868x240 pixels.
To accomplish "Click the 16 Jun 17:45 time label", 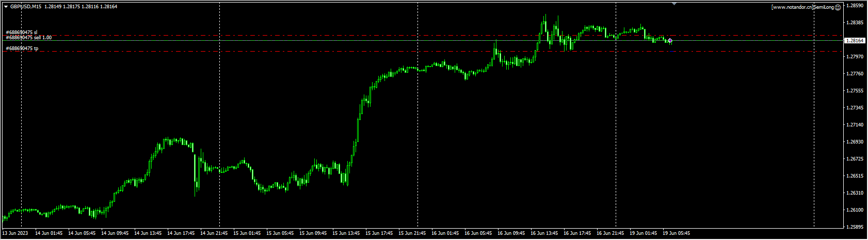I will [577, 233].
